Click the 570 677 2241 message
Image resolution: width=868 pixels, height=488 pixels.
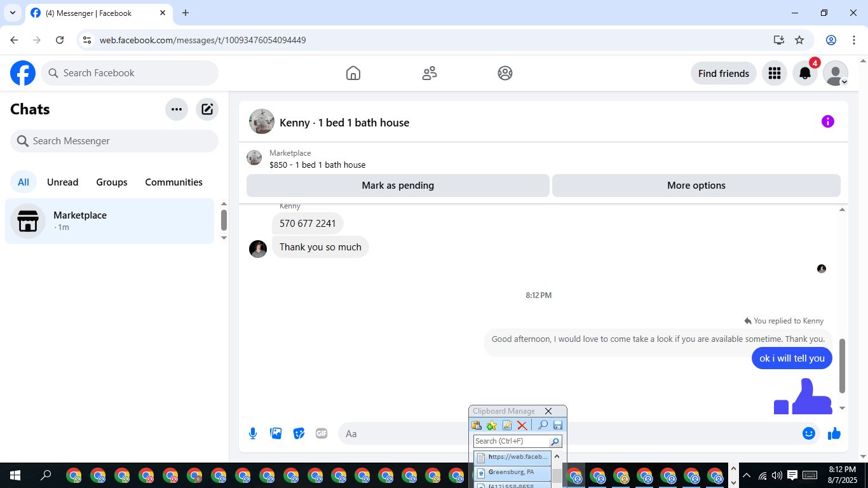pyautogui.click(x=308, y=224)
